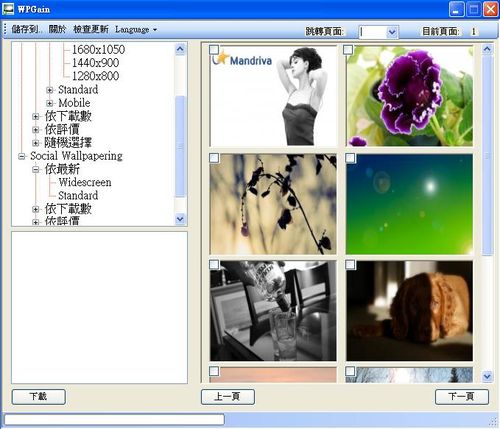Screen dimensions: 500x429
Task: Open the 關於 (about) menu item
Action: click(57, 30)
